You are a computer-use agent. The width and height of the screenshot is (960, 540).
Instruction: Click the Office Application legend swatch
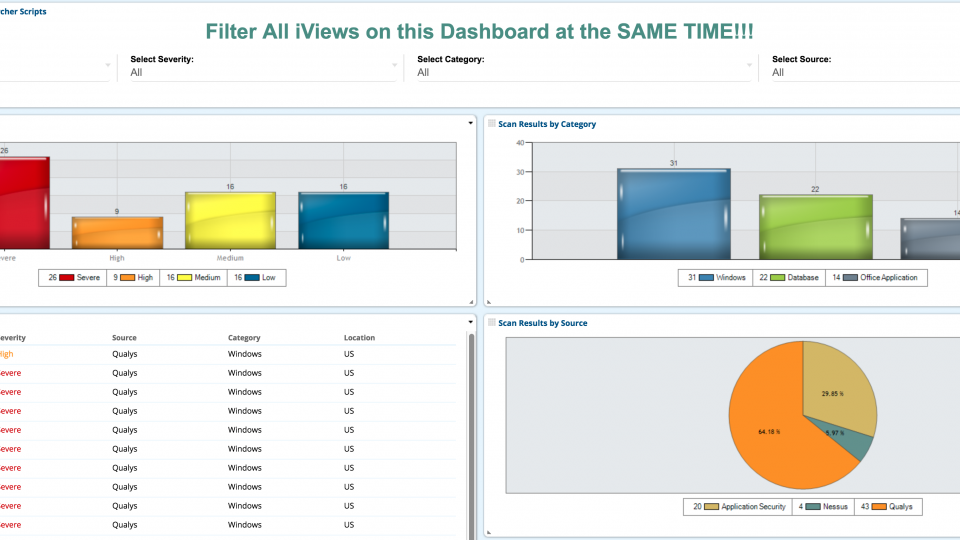850,278
